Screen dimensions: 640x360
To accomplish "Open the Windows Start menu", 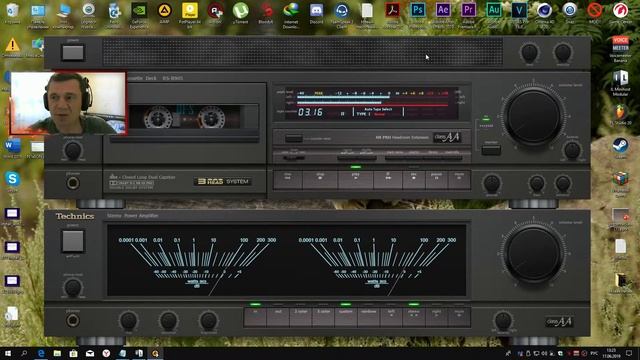I will (8, 353).
